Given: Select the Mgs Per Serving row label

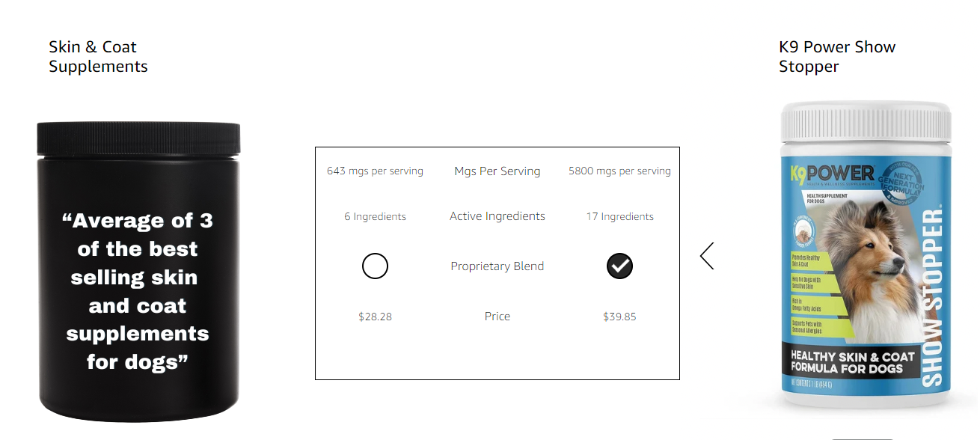Looking at the screenshot, I should 497,171.
